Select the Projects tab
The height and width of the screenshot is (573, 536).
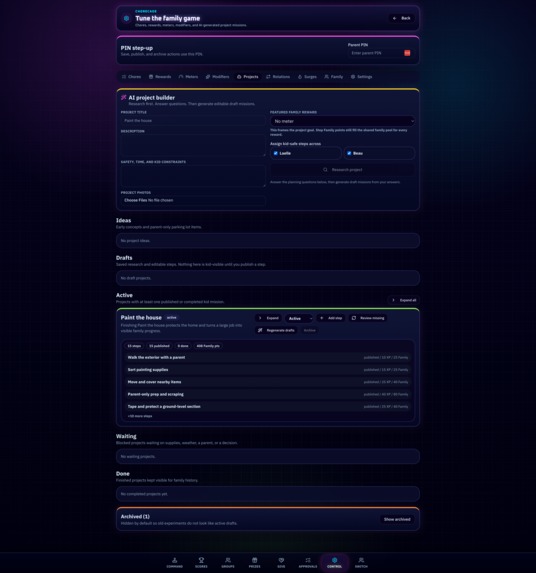point(248,77)
